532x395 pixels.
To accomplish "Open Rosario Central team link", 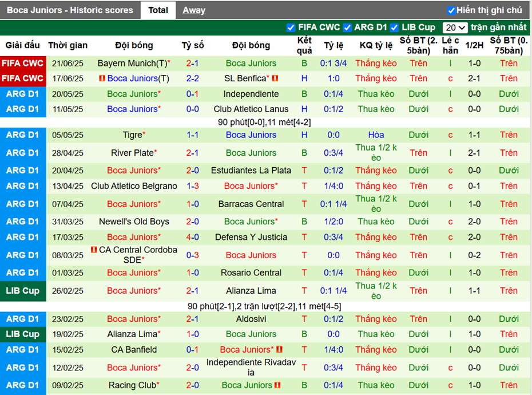I will (251, 272).
